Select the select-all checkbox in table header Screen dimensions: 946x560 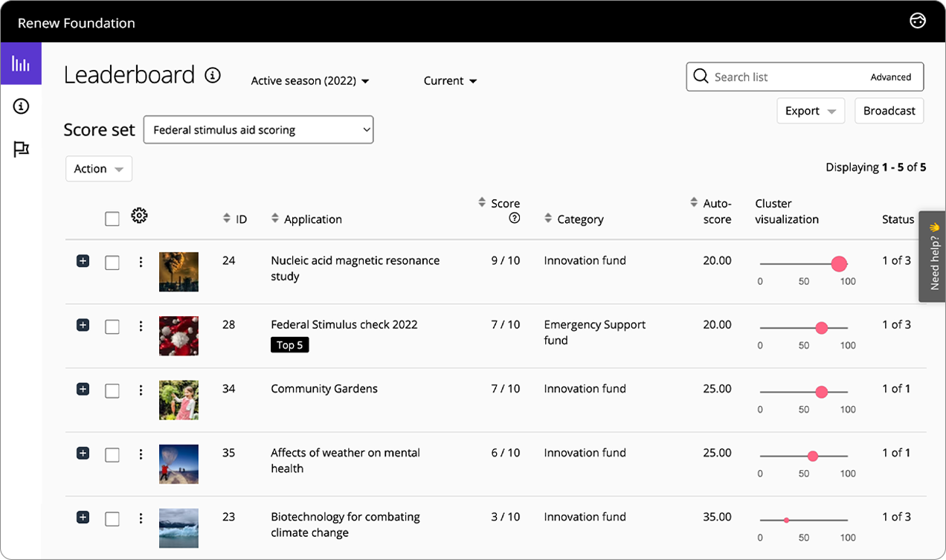click(x=112, y=219)
